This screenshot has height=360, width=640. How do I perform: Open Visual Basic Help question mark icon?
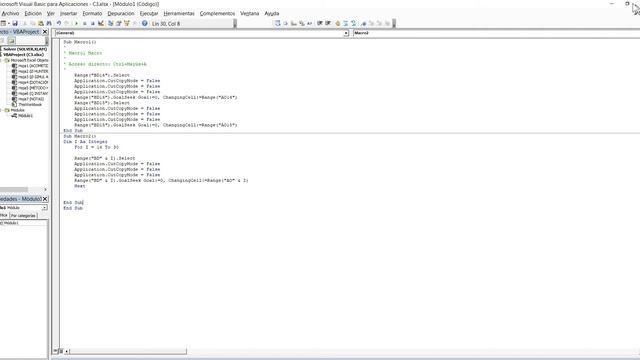coord(144,24)
